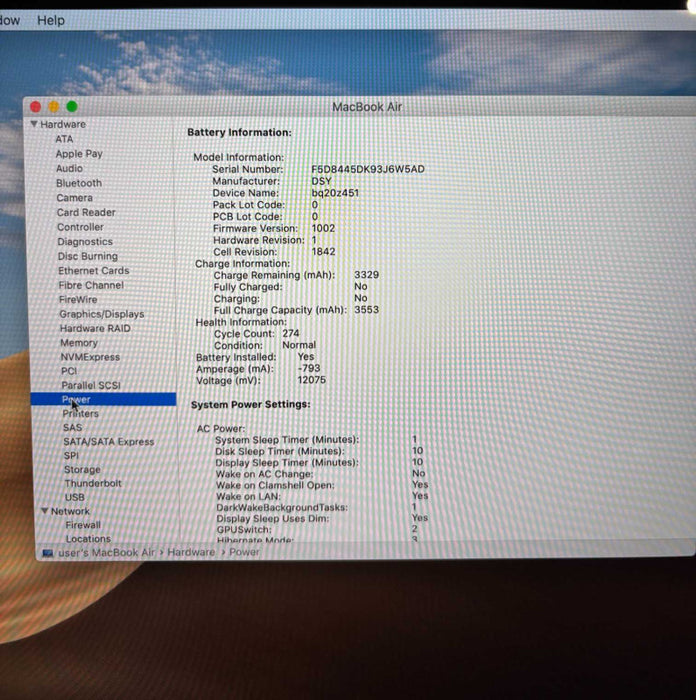Click user's MacBook Air in path bar
This screenshot has height=700, width=696.
click(x=106, y=552)
